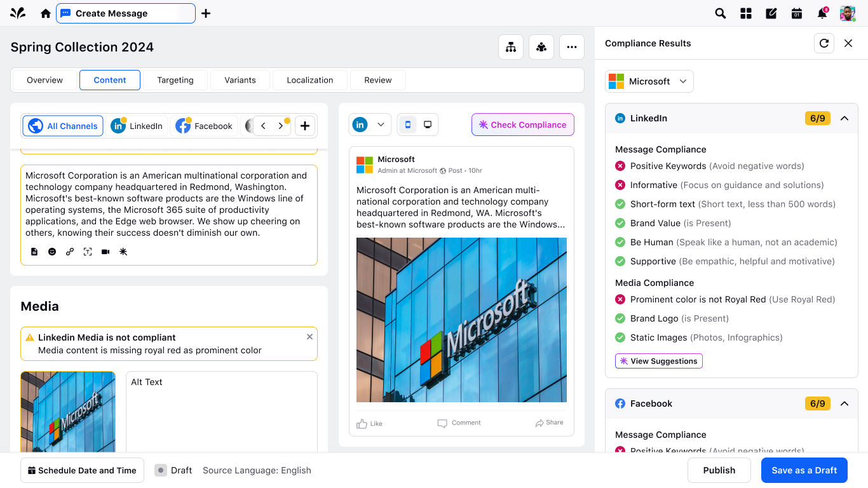The height and width of the screenshot is (488, 868).
Task: Add a new channel with plus button
Action: point(305,126)
